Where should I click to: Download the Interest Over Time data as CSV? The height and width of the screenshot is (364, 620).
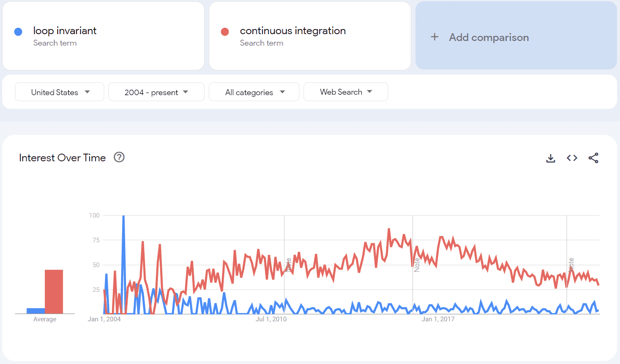(550, 158)
